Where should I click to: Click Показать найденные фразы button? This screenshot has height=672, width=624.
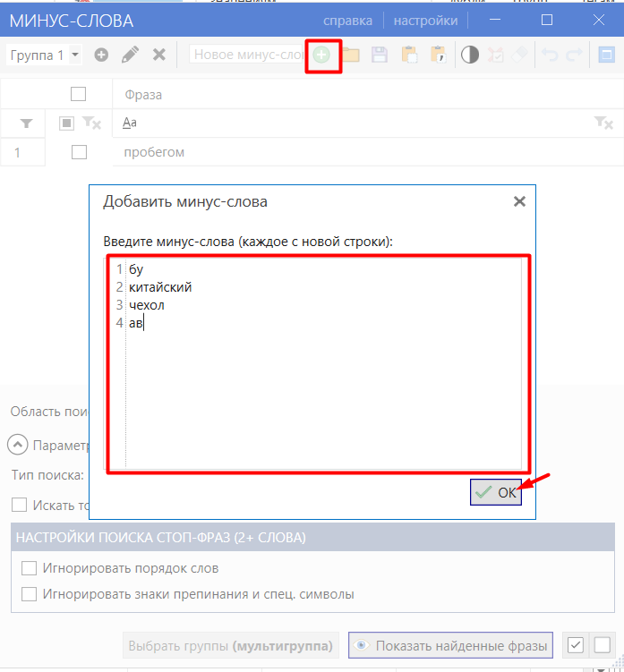(450, 645)
